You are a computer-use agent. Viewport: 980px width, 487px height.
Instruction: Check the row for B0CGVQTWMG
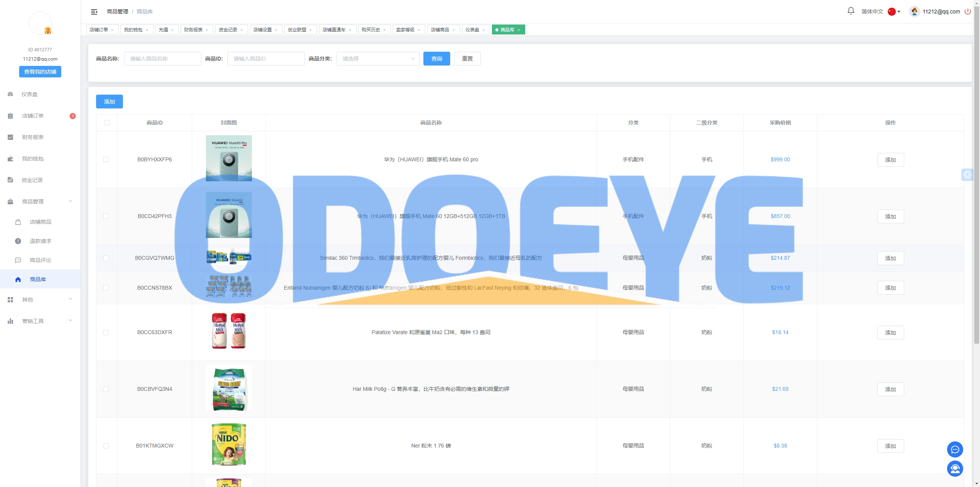pyautogui.click(x=106, y=258)
